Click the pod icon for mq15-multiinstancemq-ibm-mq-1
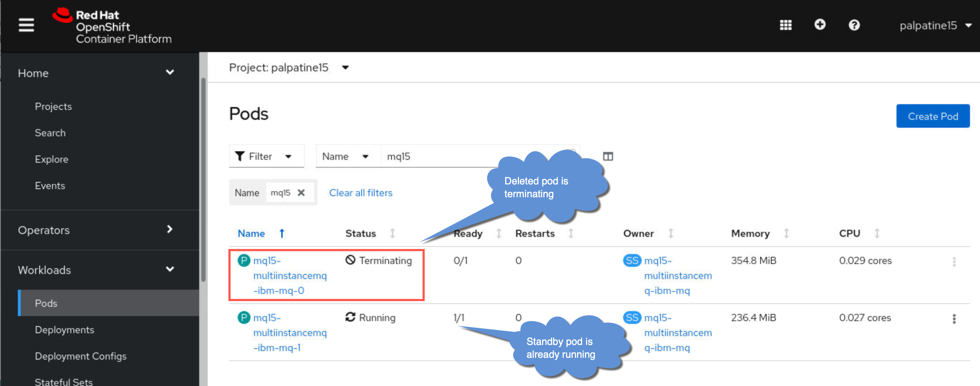Viewport: 980px width, 386px height. tap(244, 318)
